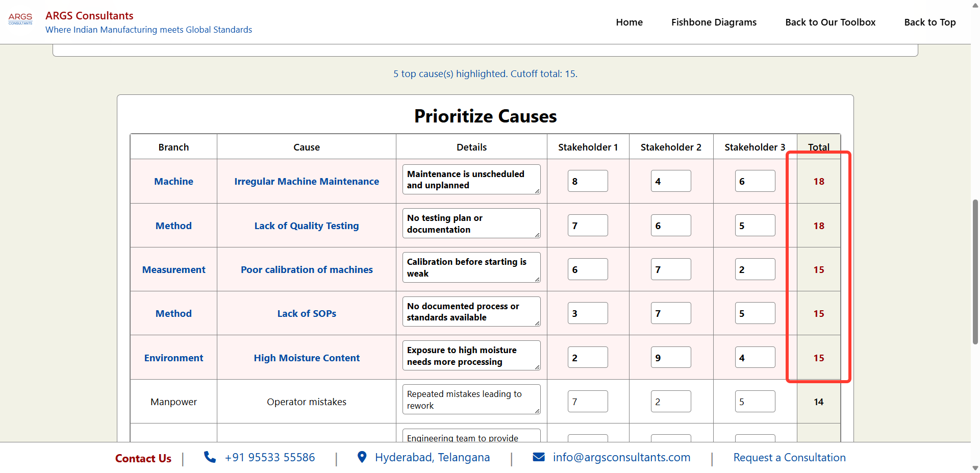Click the location pin icon

tap(362, 457)
